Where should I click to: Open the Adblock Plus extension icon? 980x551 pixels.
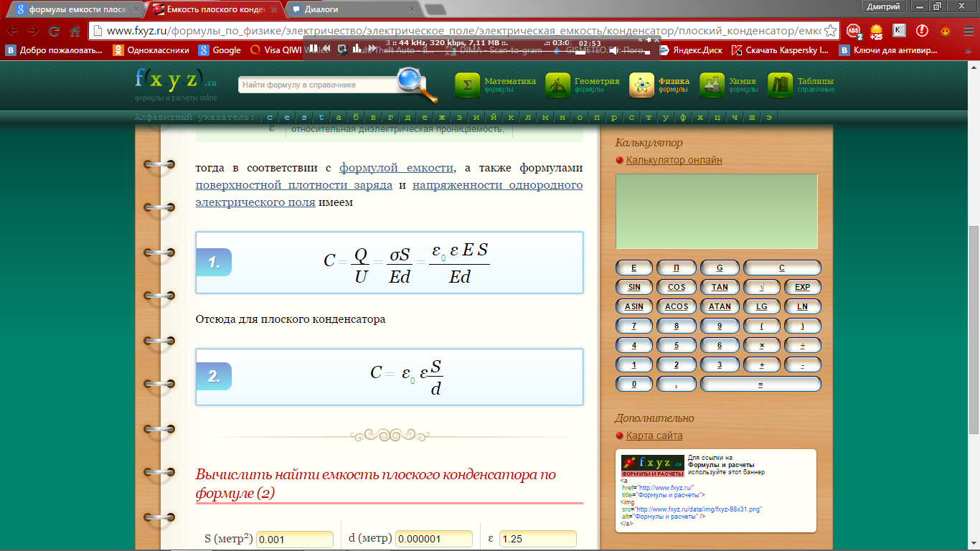pos(853,31)
